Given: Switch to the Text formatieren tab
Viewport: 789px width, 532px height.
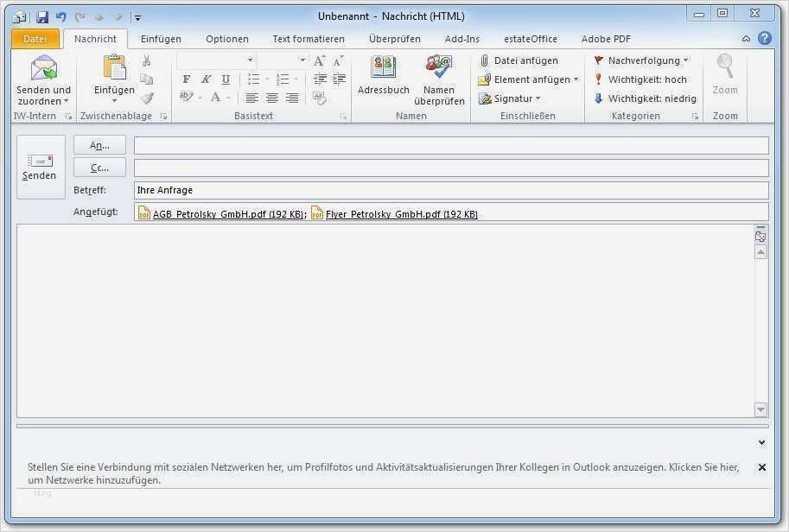Looking at the screenshot, I should (309, 39).
